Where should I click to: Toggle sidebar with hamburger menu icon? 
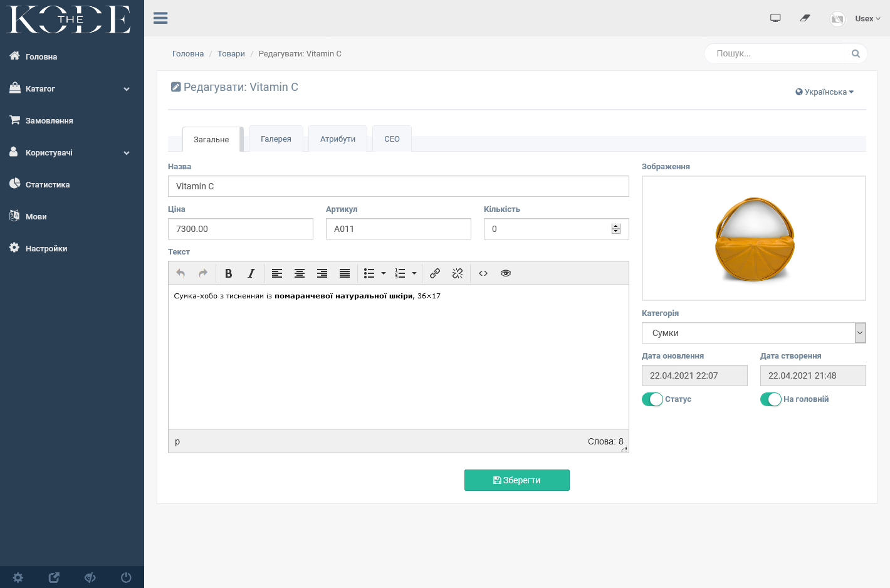tap(160, 18)
